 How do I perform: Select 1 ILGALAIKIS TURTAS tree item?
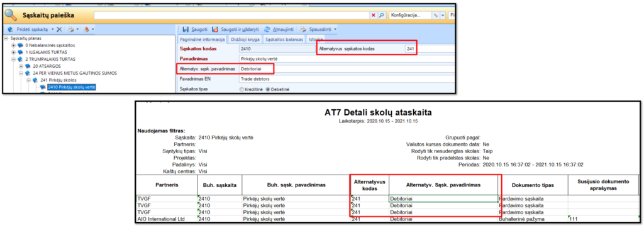pos(46,52)
